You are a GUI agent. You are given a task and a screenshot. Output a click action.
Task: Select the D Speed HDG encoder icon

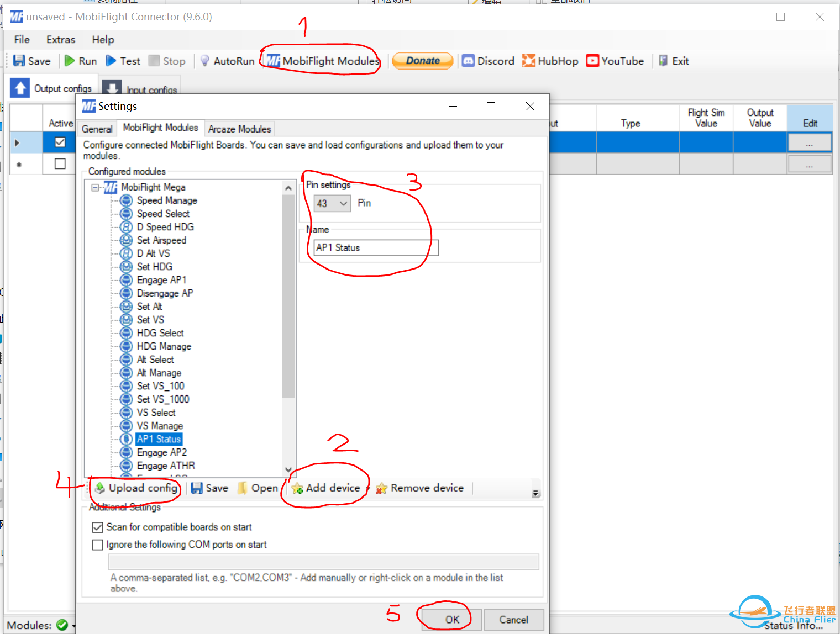tap(127, 227)
